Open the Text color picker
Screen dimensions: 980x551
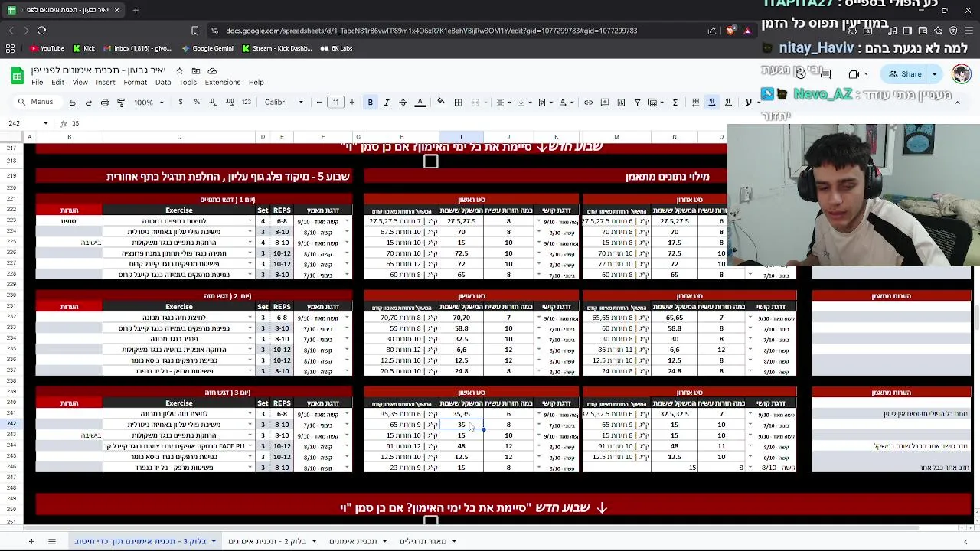(420, 103)
